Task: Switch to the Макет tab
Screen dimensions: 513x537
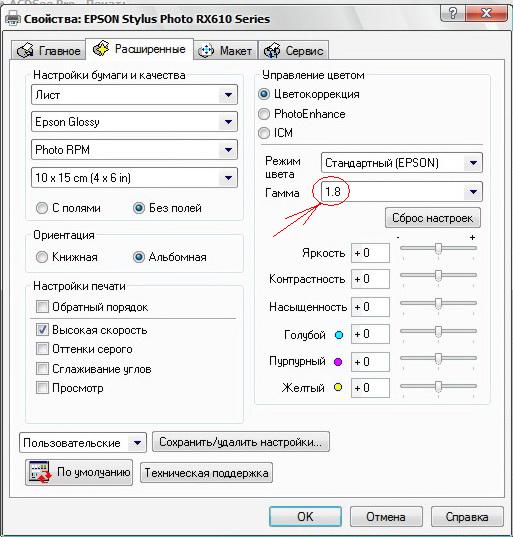Action: click(x=226, y=51)
